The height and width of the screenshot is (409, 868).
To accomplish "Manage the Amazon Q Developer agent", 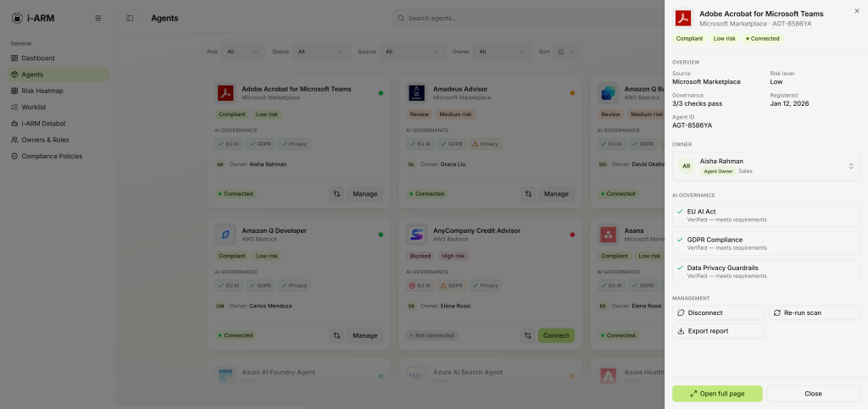I will click(x=364, y=335).
